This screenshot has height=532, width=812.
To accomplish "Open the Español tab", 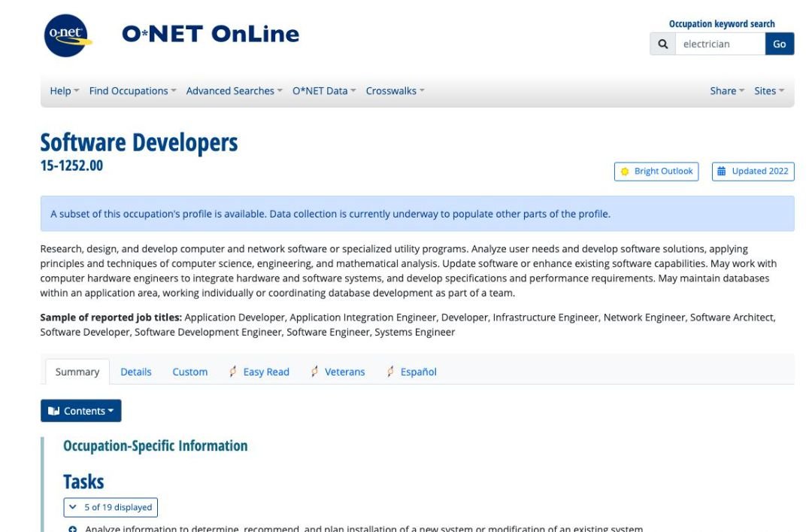I will pyautogui.click(x=411, y=372).
